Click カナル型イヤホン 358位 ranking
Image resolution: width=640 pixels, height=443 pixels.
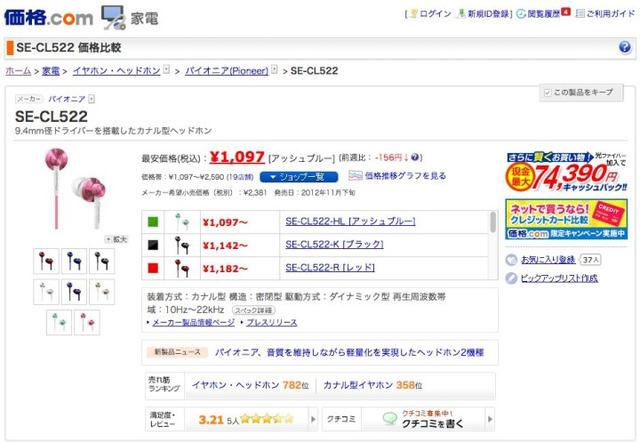pos(373,385)
